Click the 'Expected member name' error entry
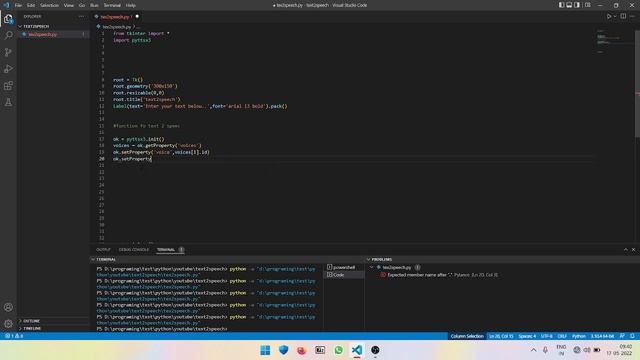The height and width of the screenshot is (360, 640). click(x=442, y=275)
